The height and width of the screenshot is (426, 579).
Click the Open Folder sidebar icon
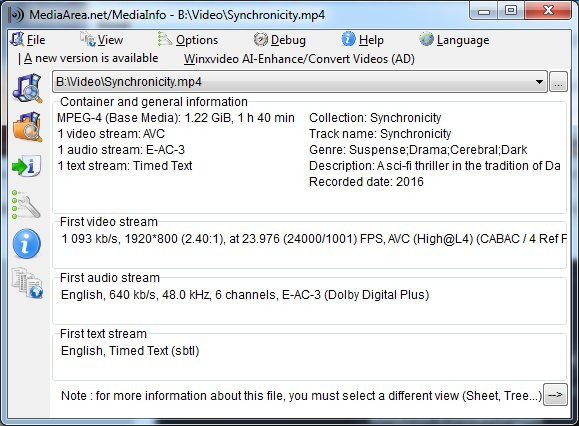(27, 127)
